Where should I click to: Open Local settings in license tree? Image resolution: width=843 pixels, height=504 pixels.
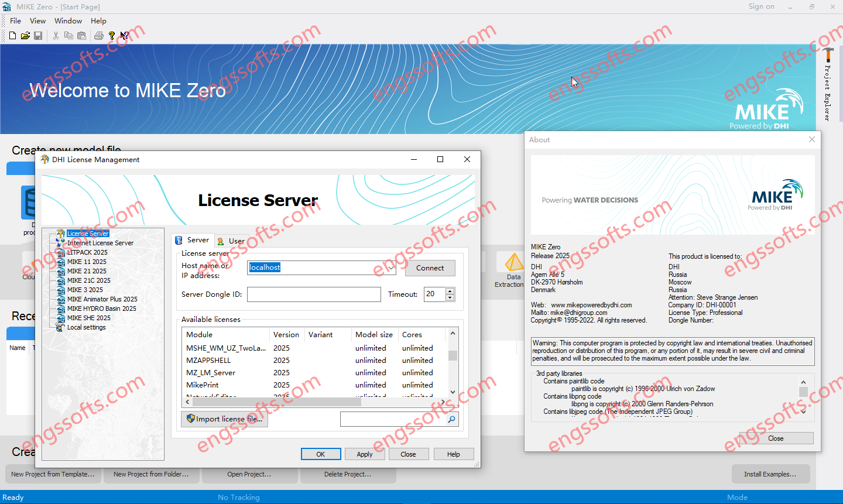click(86, 327)
